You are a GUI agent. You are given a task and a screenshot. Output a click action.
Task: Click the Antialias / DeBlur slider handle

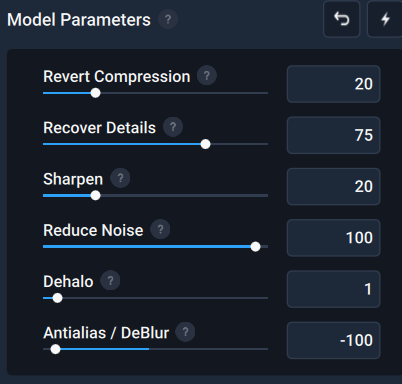click(55, 349)
